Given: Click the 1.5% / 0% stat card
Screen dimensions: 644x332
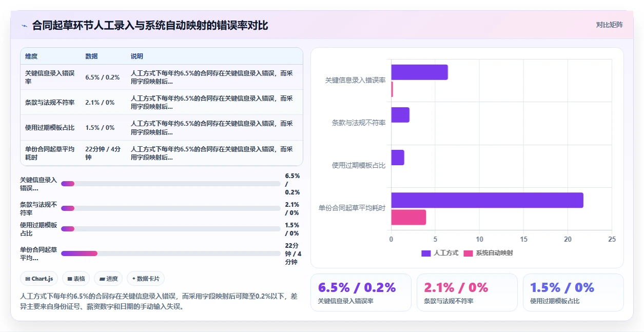Looking at the screenshot, I should tap(573, 292).
